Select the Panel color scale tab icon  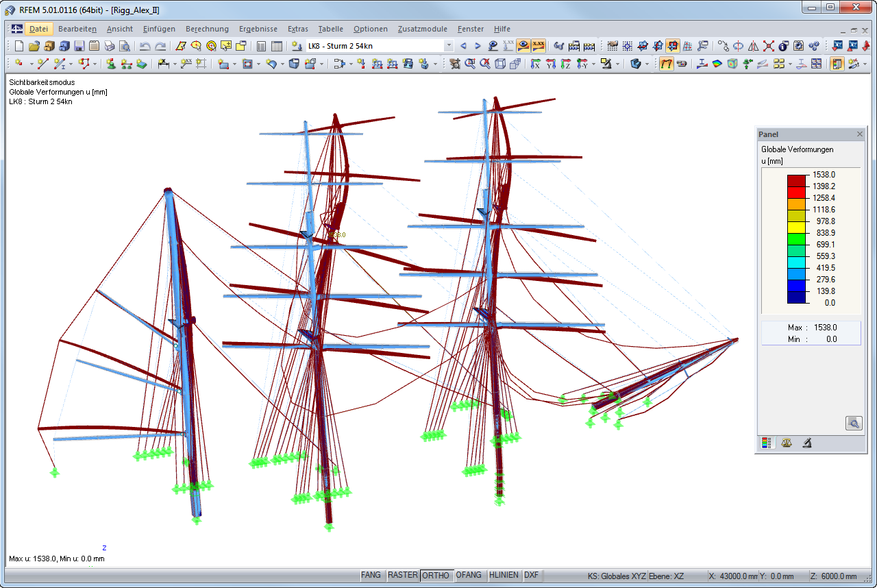tap(765, 443)
